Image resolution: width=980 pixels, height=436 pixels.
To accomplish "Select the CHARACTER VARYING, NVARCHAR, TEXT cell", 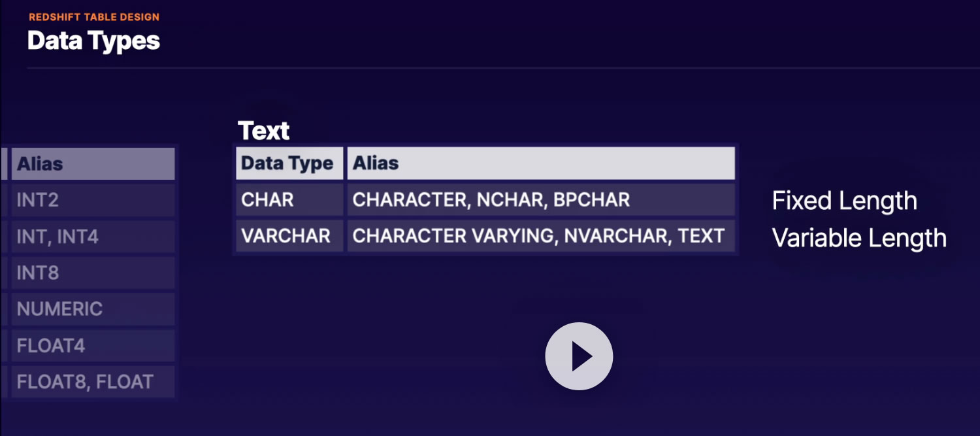I will pyautogui.click(x=540, y=236).
